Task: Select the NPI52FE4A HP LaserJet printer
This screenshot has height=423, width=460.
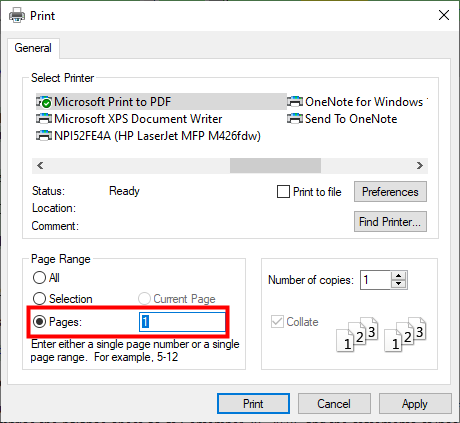Action: click(x=148, y=136)
